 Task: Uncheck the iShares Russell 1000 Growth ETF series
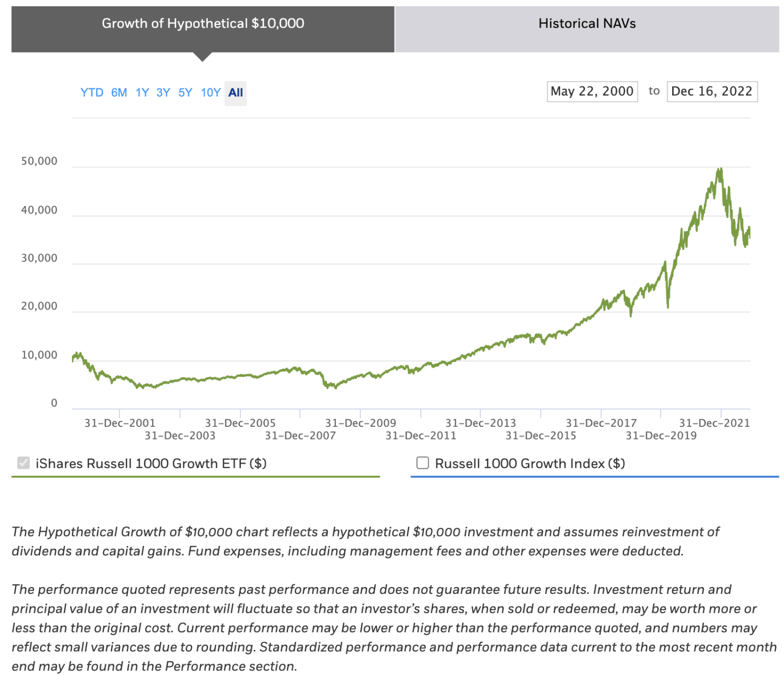point(23,463)
